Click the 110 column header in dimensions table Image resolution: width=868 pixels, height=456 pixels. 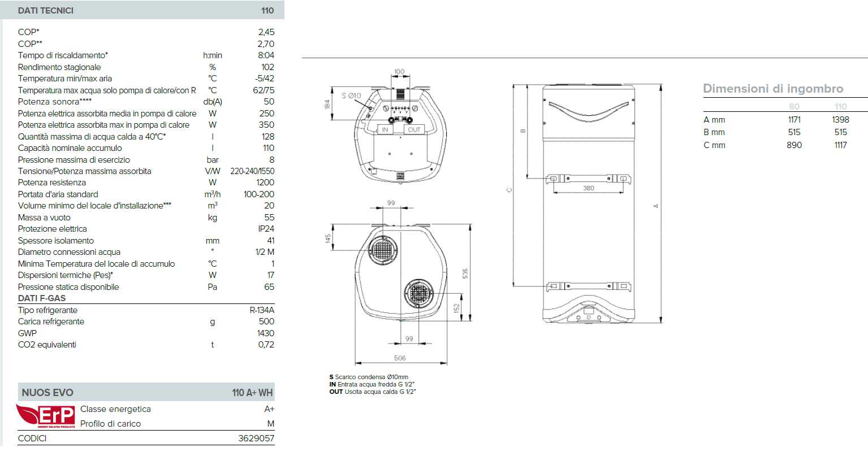pos(840,106)
